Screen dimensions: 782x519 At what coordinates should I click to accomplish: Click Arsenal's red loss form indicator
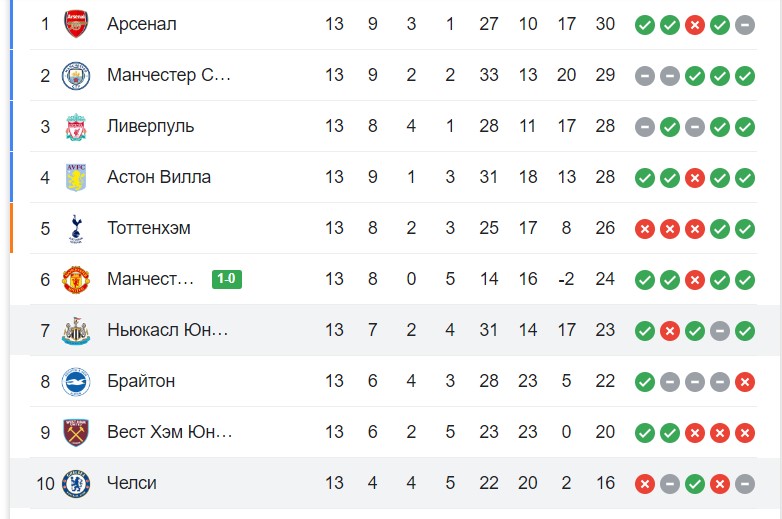point(695,24)
